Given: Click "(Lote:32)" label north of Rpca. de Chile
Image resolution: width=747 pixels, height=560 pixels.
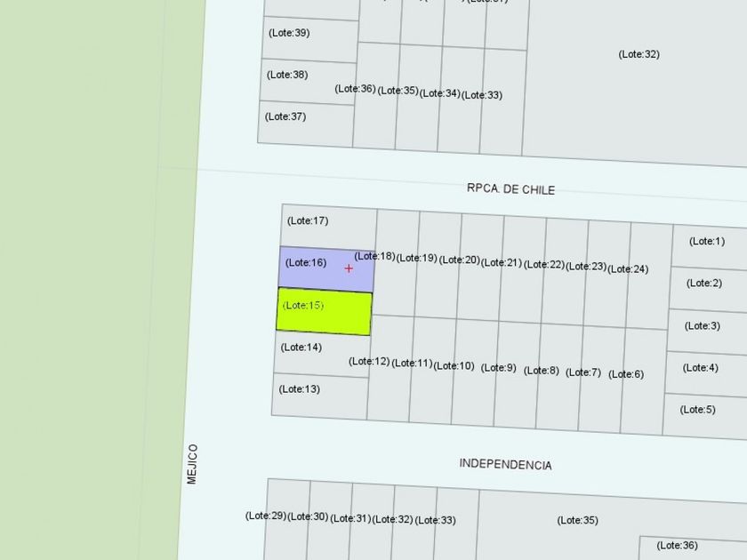Looking at the screenshot, I should coord(639,54).
